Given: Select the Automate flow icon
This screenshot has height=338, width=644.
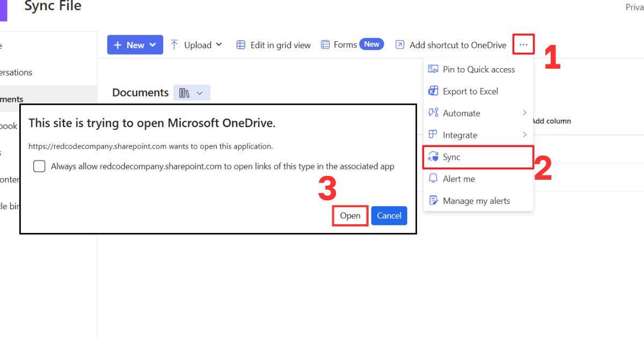Looking at the screenshot, I should (433, 113).
